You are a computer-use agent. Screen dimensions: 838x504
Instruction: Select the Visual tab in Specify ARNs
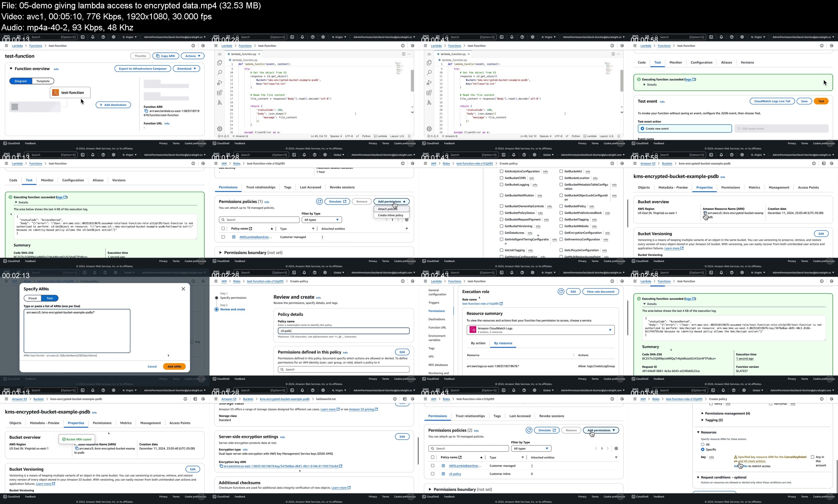pos(33,298)
